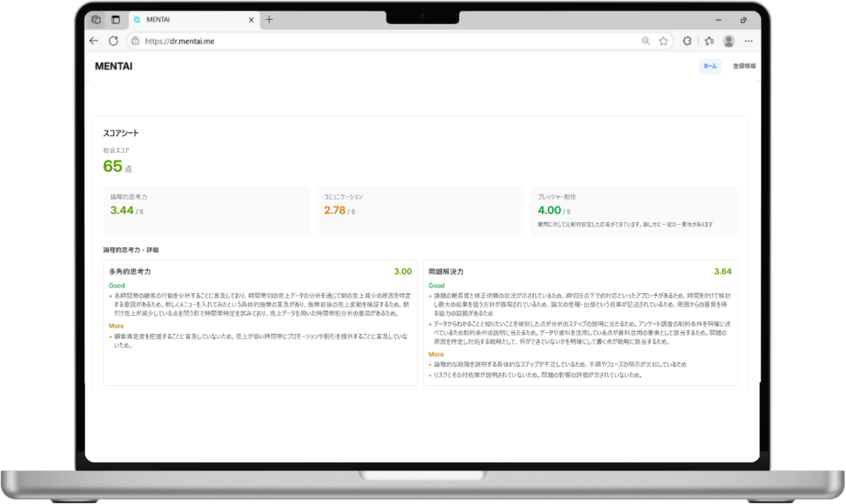Click the MENTAI logo in the header
Image resolution: width=846 pixels, height=504 pixels.
tap(113, 66)
